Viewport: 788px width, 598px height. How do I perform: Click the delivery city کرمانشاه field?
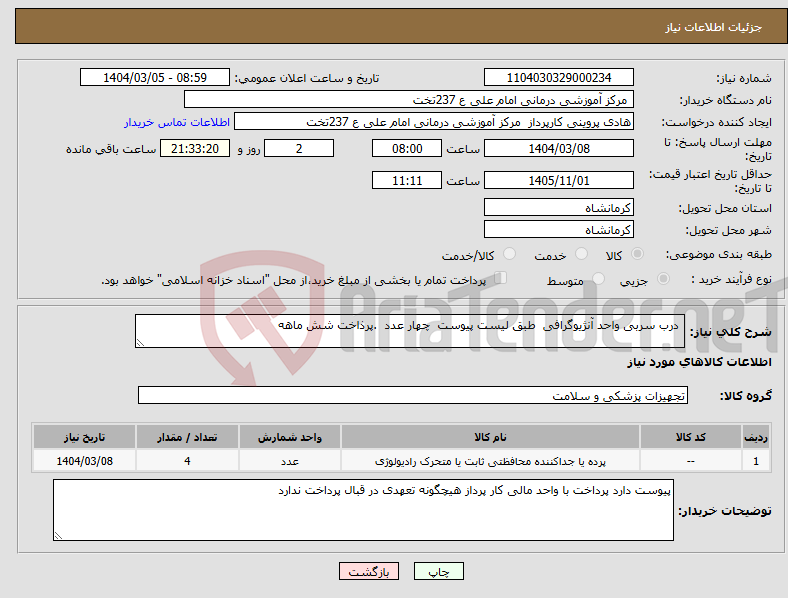coord(559,230)
